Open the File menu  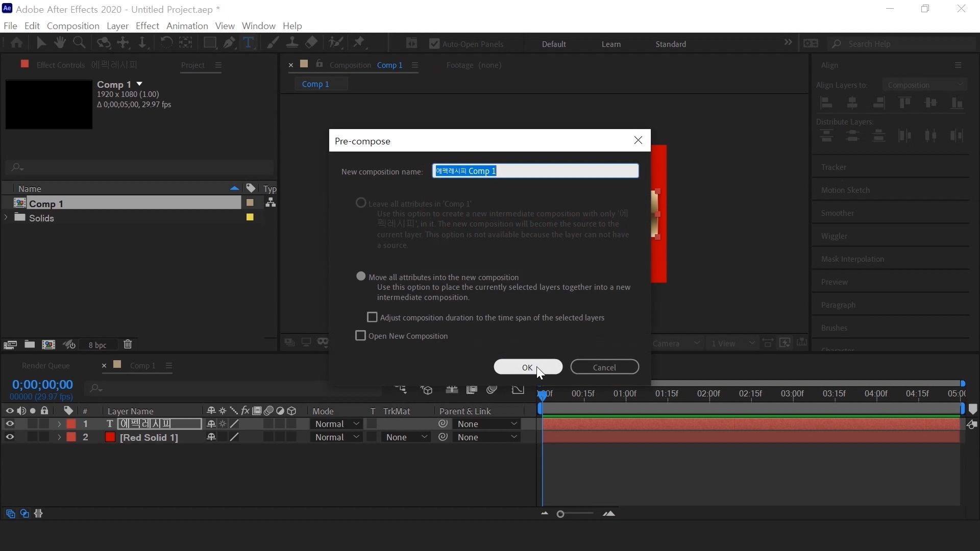coord(10,26)
